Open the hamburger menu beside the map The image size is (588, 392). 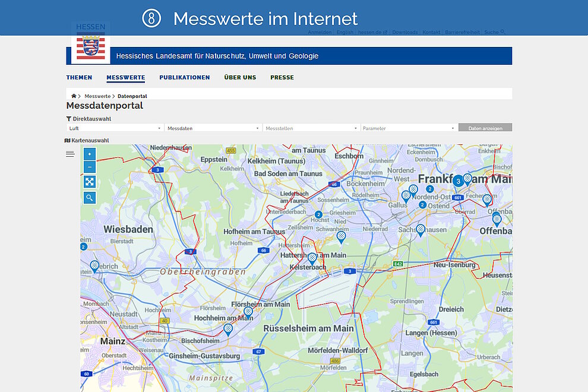pos(70,153)
